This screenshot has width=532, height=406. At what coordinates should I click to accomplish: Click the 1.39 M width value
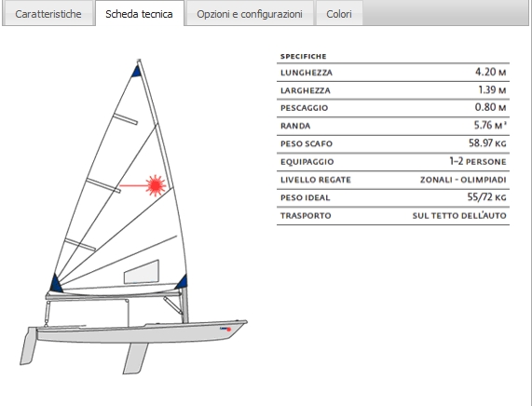coord(492,90)
